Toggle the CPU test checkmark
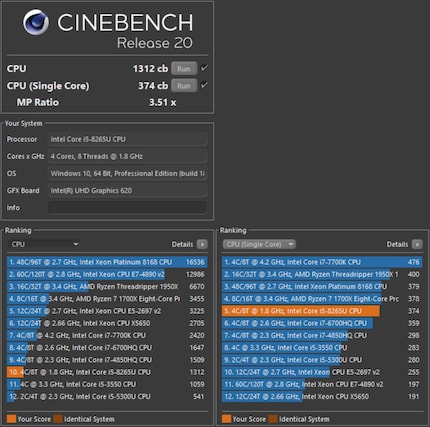The width and height of the screenshot is (430, 427). 204,68
